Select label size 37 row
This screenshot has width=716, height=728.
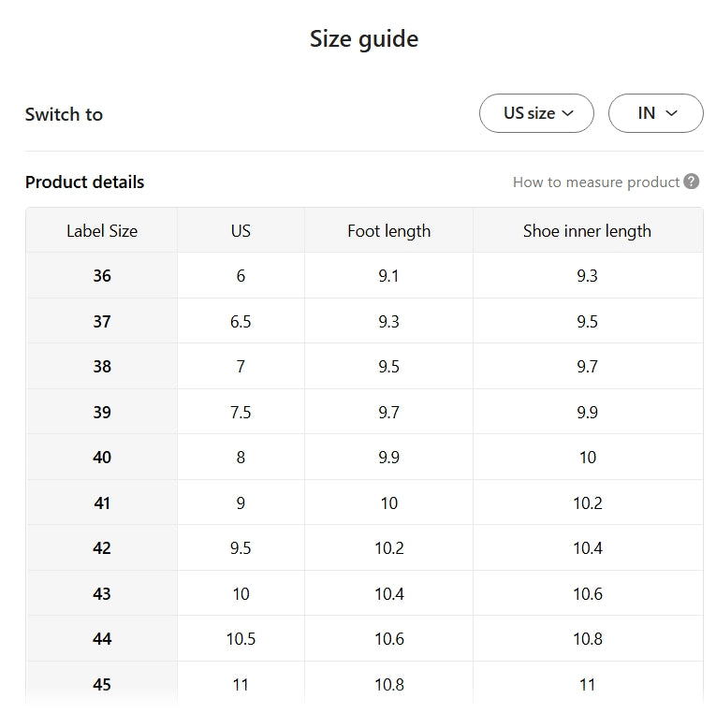(102, 322)
